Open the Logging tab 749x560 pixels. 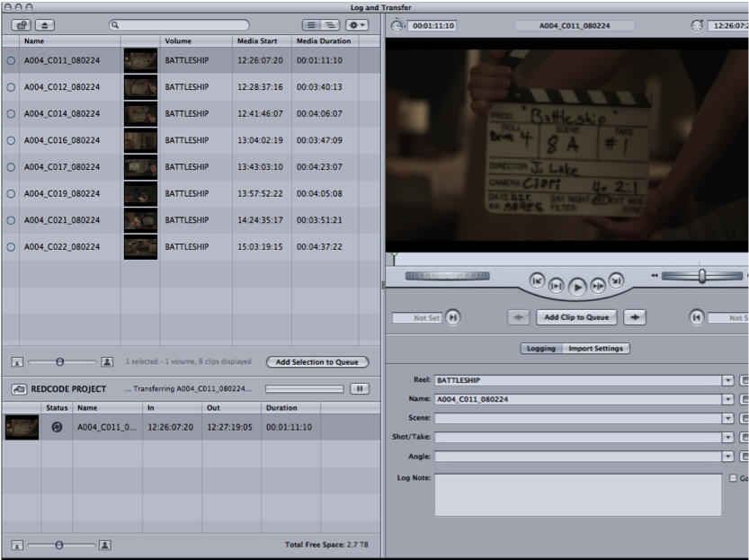(x=541, y=349)
